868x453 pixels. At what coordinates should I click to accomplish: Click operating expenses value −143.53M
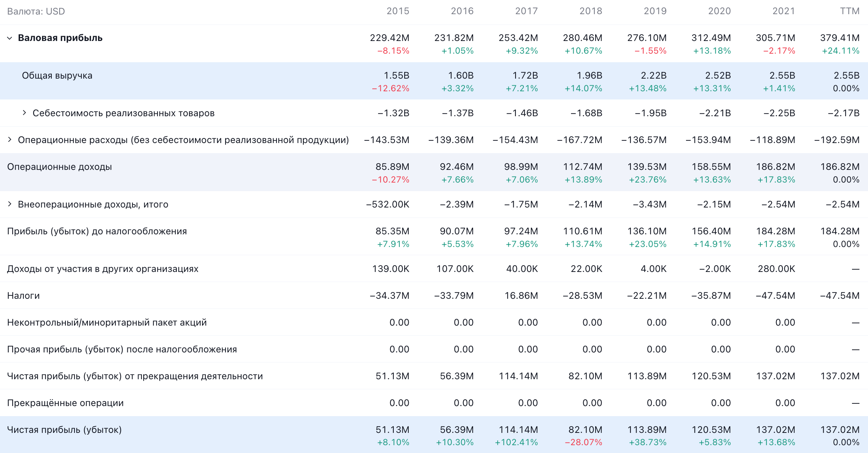(x=387, y=140)
